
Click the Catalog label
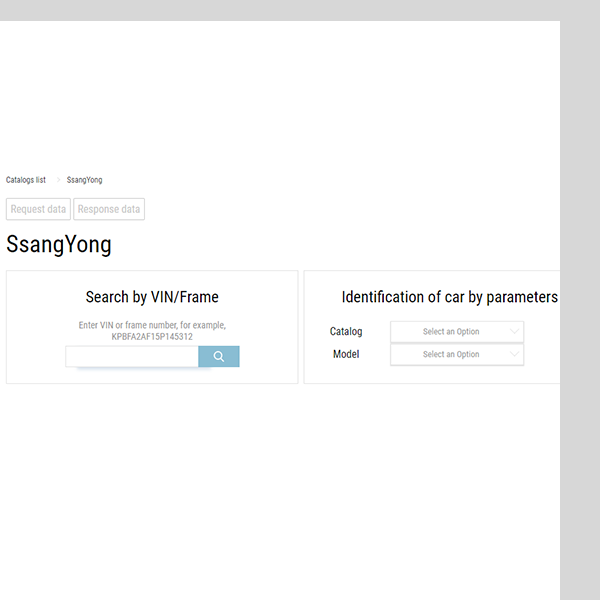click(x=346, y=331)
